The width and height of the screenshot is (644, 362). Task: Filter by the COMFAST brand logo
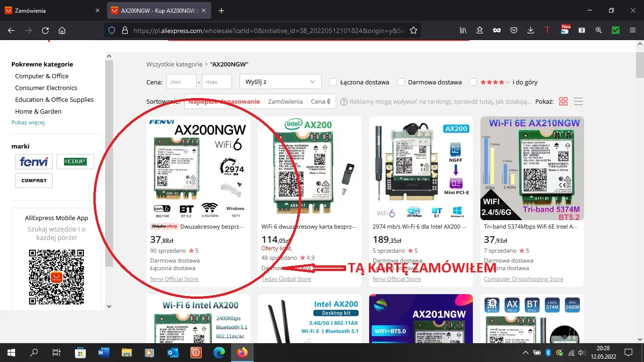pos(34,181)
